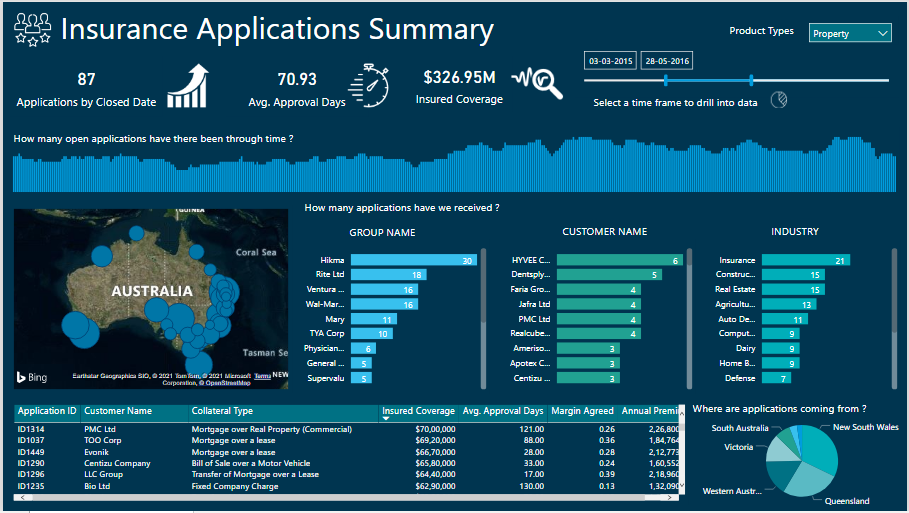Click the stopwatch icon beside Avg. Approval Days

[x=369, y=85]
